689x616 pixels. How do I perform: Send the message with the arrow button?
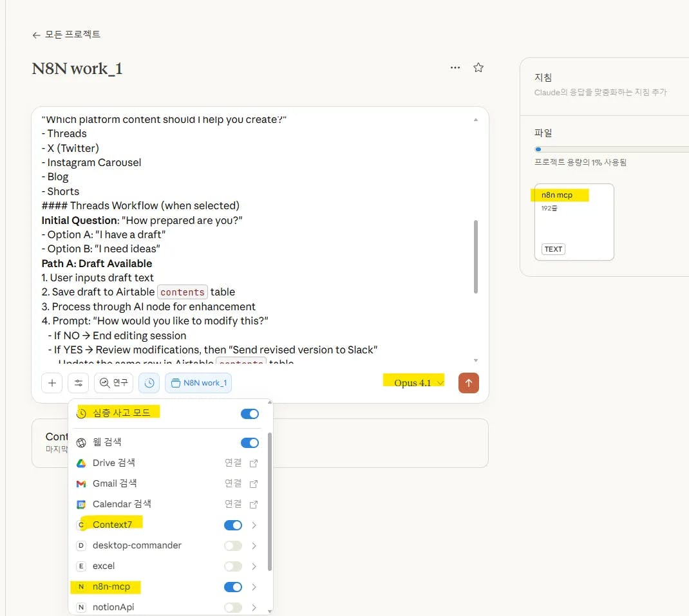468,383
